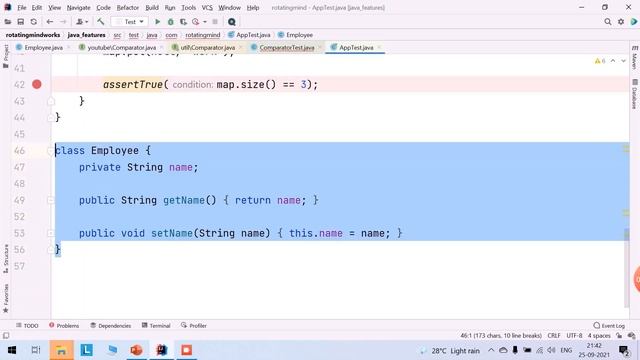The image size is (640, 360).
Task: Click the Stop process square icon
Action: (x=215, y=22)
